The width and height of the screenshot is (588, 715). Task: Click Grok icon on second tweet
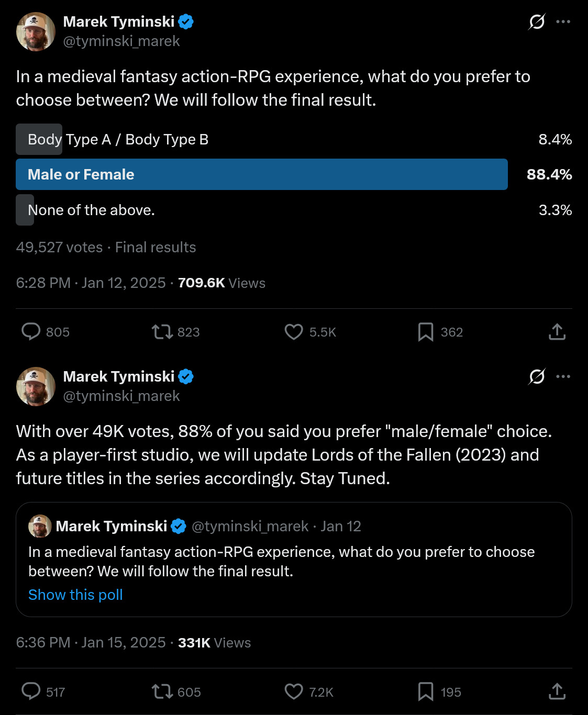coord(537,376)
